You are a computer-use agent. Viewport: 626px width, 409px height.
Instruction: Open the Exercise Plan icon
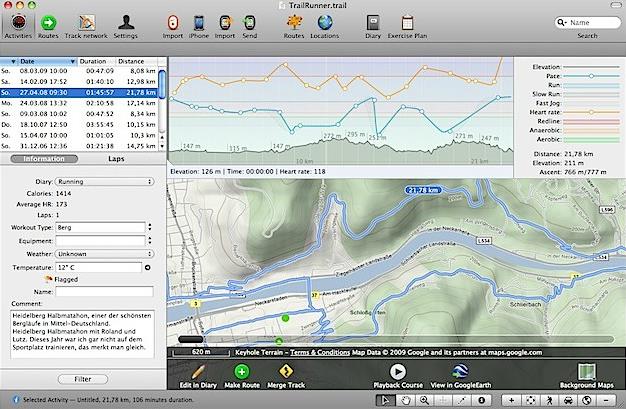click(x=407, y=26)
